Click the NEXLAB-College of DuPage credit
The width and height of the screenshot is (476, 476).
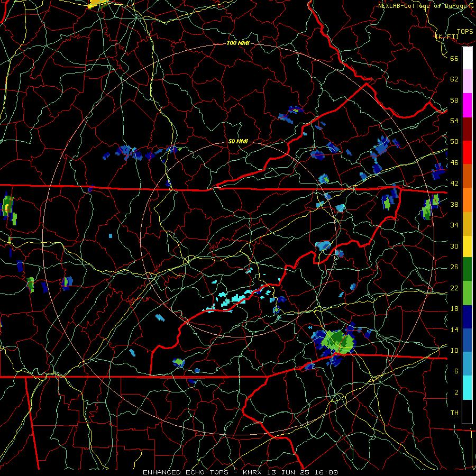pos(426,6)
